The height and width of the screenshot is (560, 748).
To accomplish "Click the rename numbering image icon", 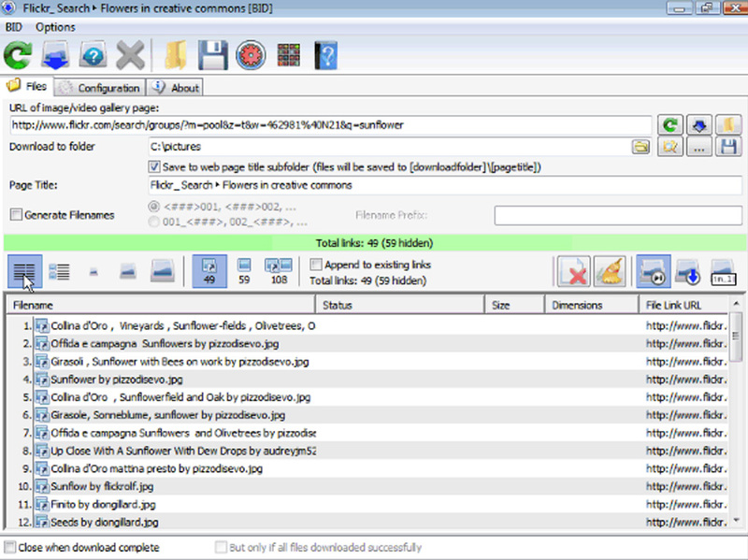I will [723, 271].
